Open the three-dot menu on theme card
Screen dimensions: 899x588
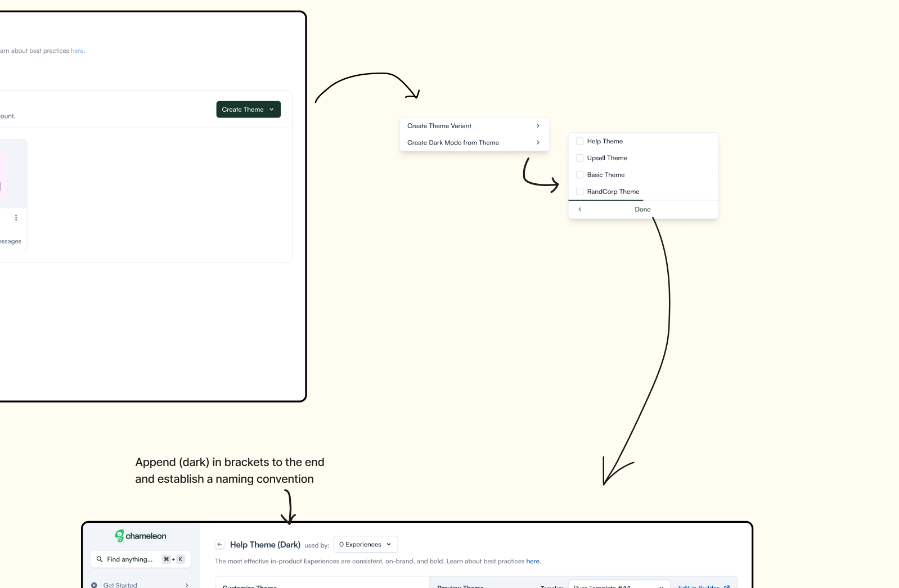click(16, 218)
